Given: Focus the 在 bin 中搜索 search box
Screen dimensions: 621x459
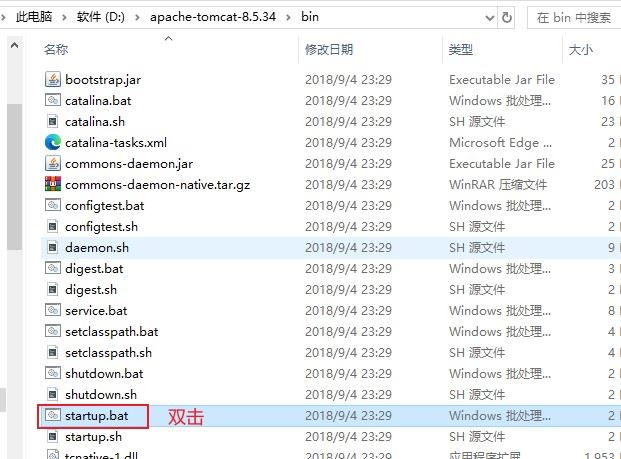Looking at the screenshot, I should click(x=574, y=17).
